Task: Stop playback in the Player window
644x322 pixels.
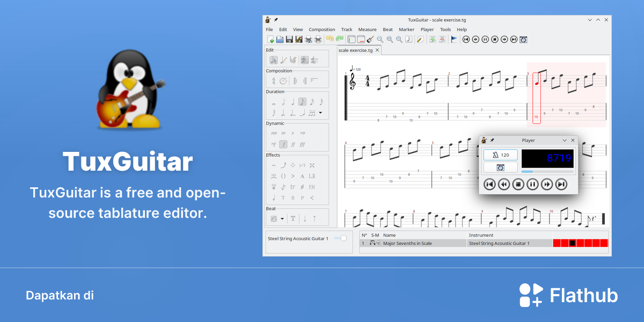Action: coord(518,185)
